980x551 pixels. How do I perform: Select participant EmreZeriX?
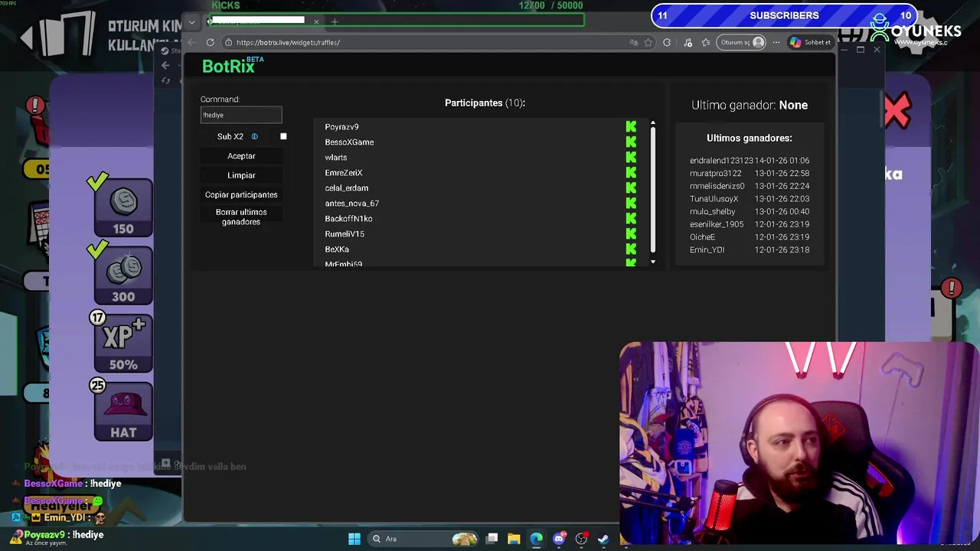(x=344, y=173)
